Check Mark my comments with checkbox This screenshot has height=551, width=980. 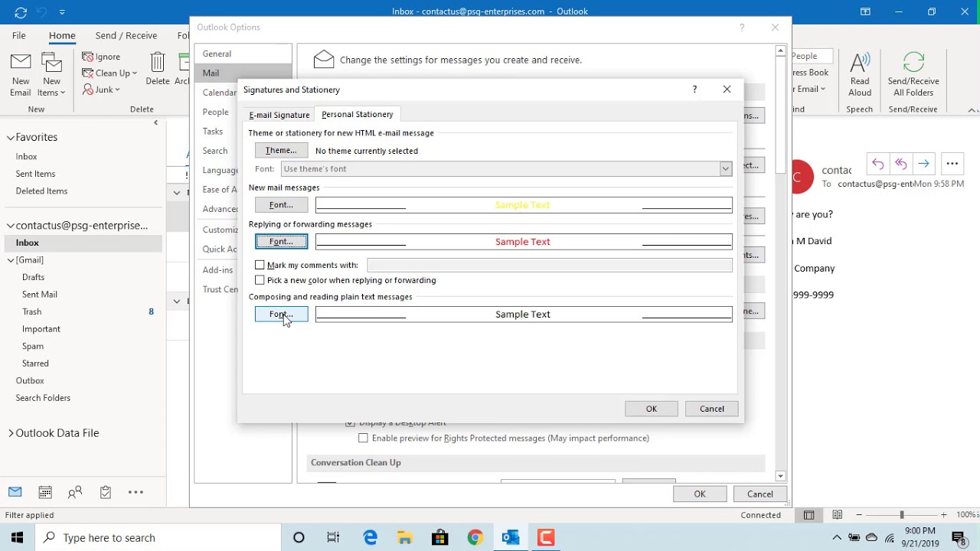pos(260,265)
